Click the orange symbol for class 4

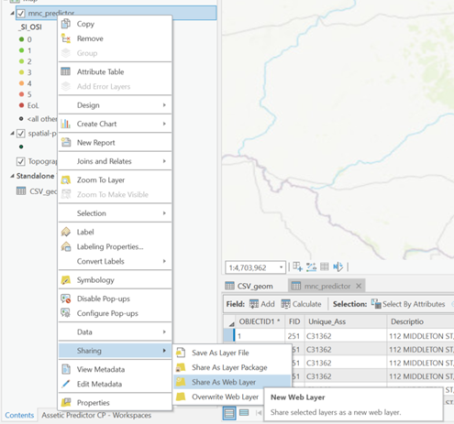[x=21, y=83]
